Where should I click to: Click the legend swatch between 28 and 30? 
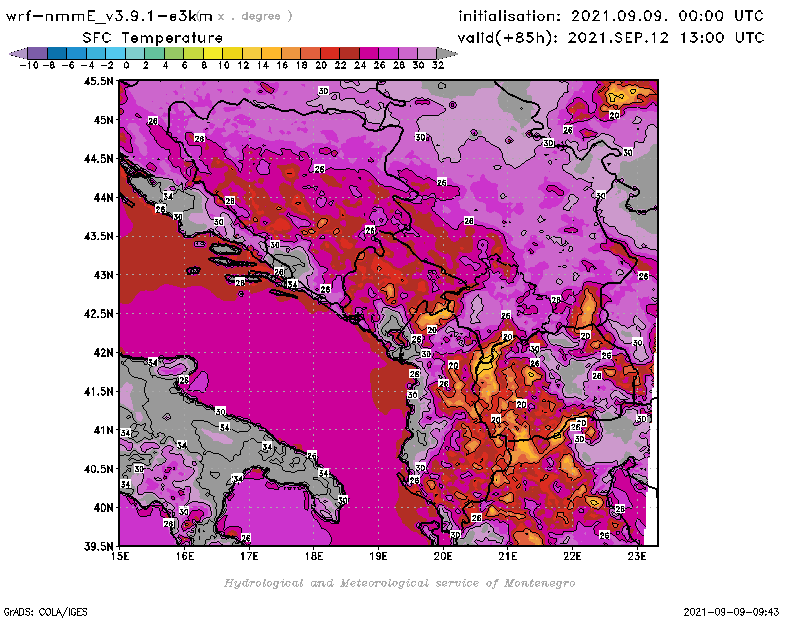click(x=407, y=53)
